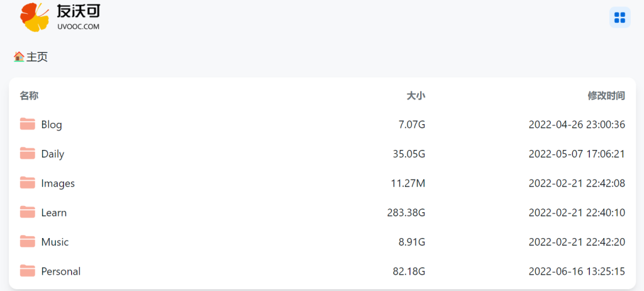This screenshot has height=291, width=644.
Task: Open the Learn folder by name
Action: tap(54, 213)
